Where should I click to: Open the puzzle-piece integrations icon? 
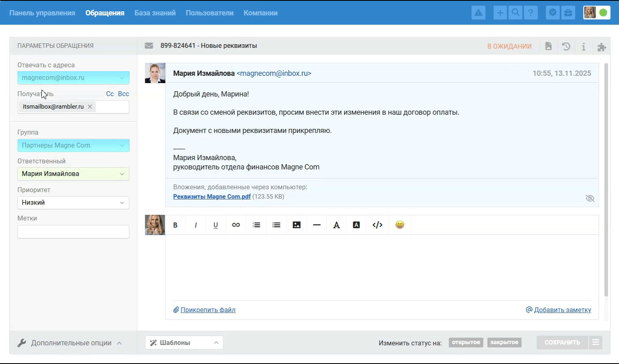click(x=602, y=47)
